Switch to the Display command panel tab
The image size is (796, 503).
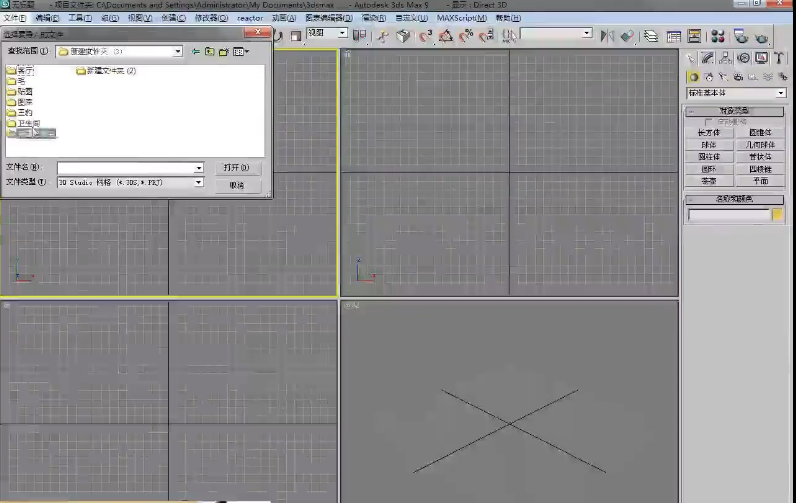coord(761,58)
